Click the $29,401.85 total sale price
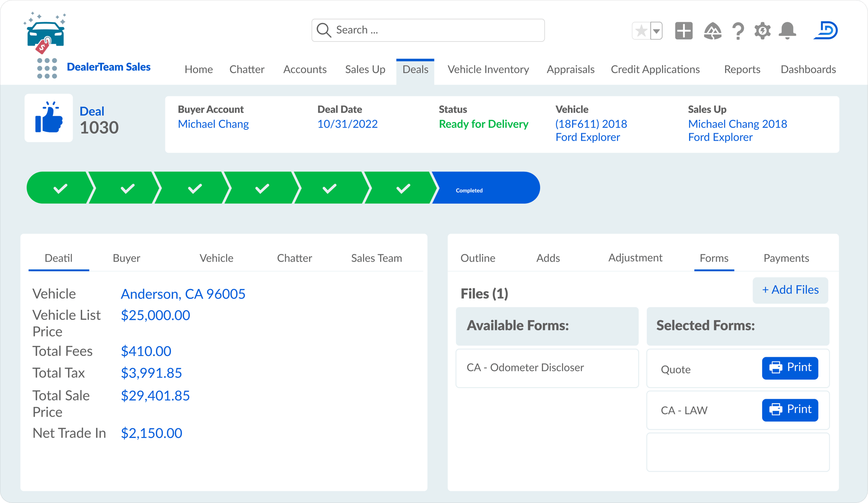 pyautogui.click(x=155, y=395)
